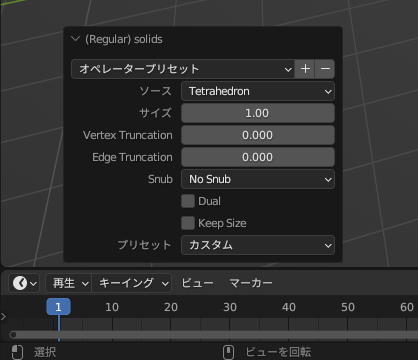
Task: Click the middle mouse ビューを回転 icon
Action: (x=228, y=352)
